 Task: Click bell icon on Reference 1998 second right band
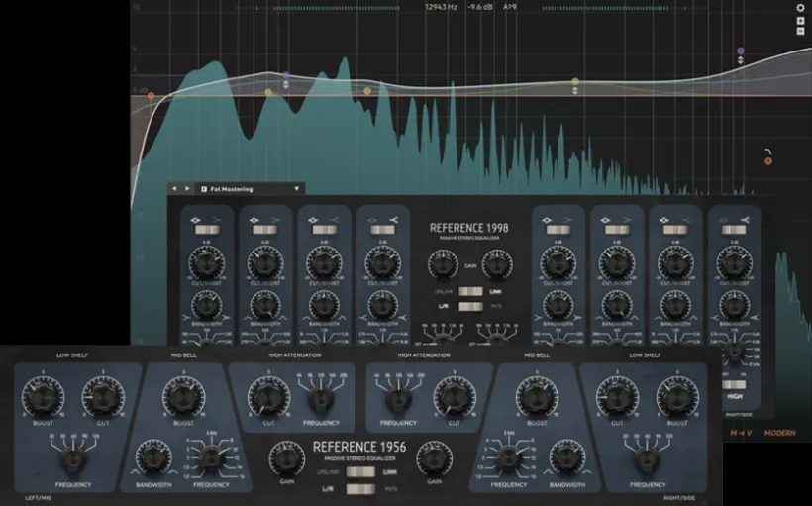point(605,220)
